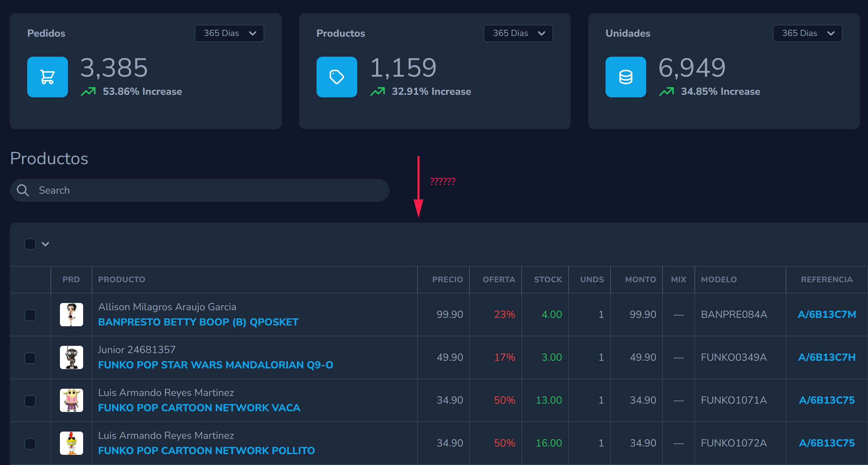Click the Betty Boop product thumbnail
This screenshot has height=465, width=868.
pyautogui.click(x=71, y=315)
